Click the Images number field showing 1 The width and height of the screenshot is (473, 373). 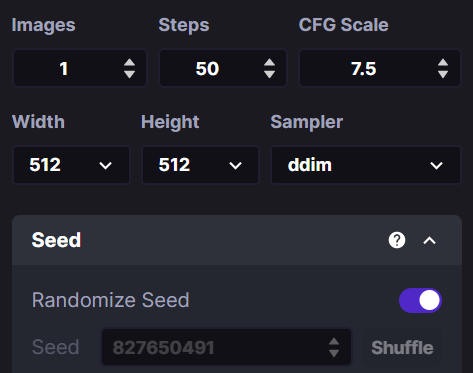click(x=80, y=68)
